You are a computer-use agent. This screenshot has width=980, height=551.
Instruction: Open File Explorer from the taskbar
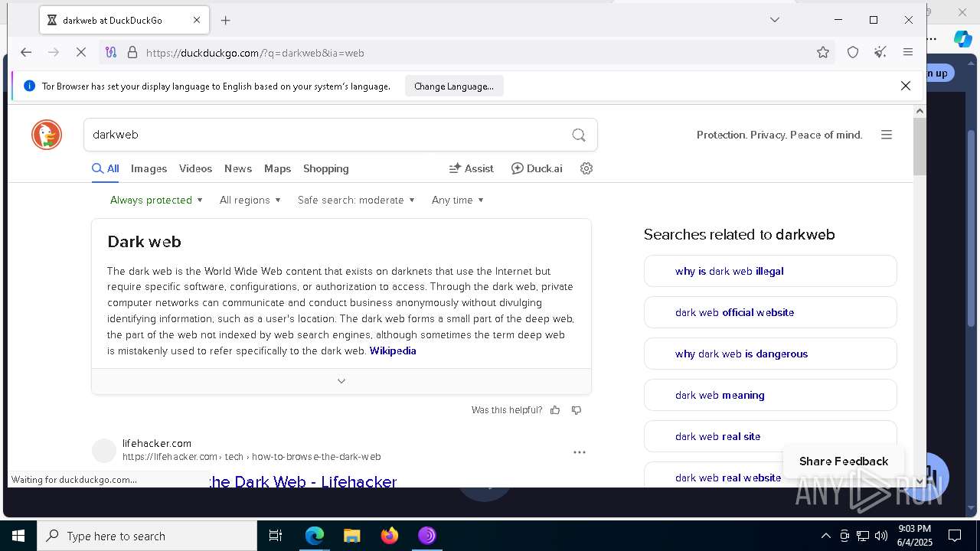coord(351,536)
